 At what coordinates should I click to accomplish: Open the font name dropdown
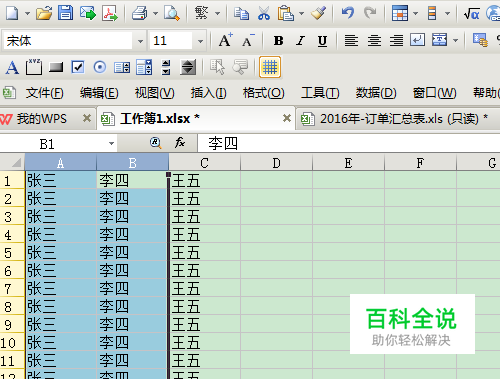pyautogui.click(x=140, y=41)
